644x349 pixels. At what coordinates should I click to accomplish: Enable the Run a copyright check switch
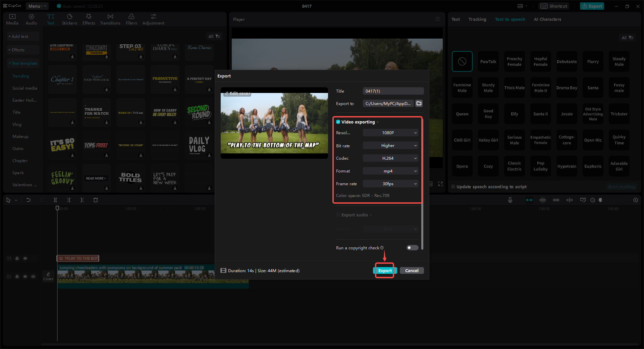[x=412, y=248]
